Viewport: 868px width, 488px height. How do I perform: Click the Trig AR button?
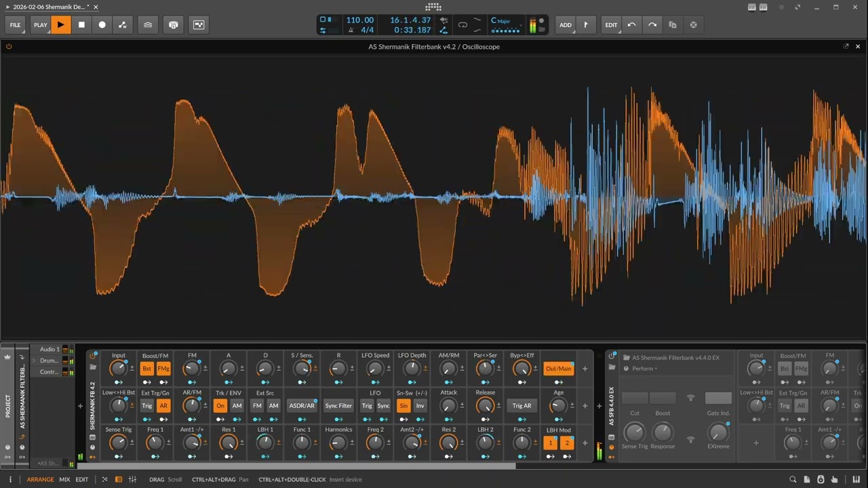click(521, 406)
